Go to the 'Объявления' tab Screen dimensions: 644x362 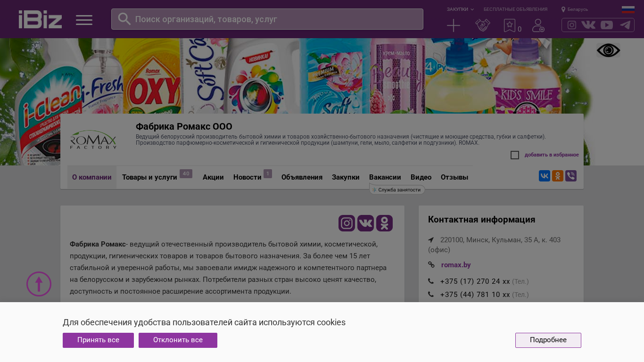(302, 177)
